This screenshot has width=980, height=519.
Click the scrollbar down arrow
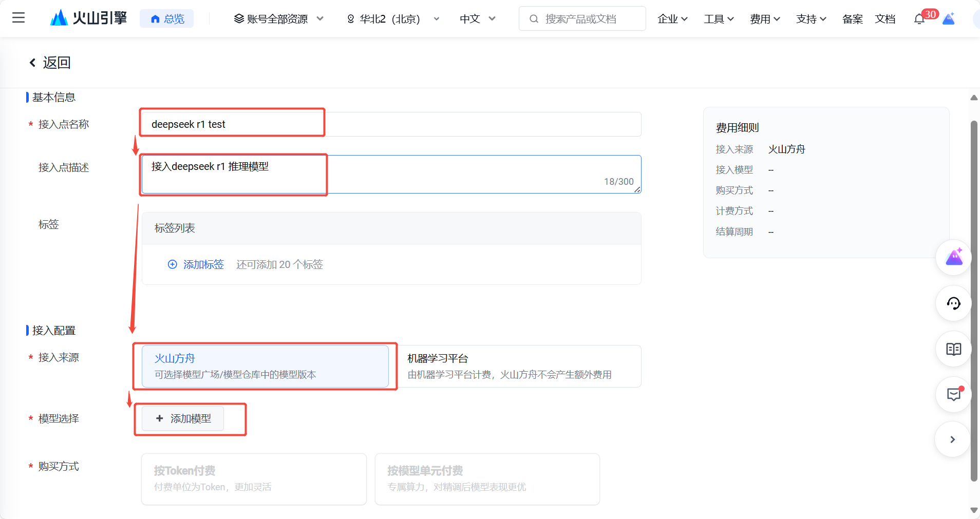click(974, 510)
